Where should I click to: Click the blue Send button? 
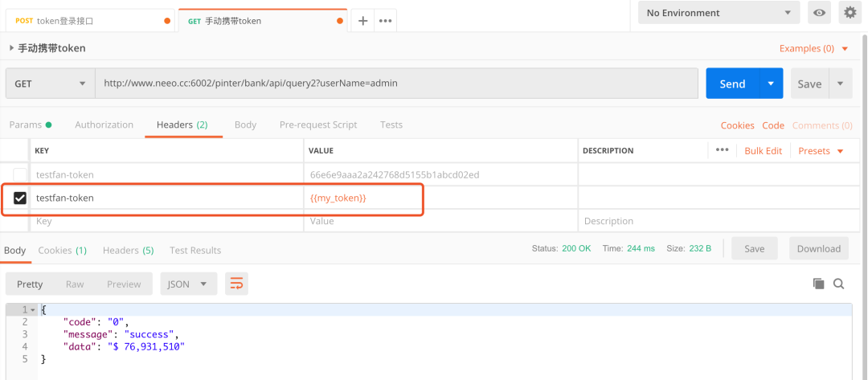(x=732, y=84)
